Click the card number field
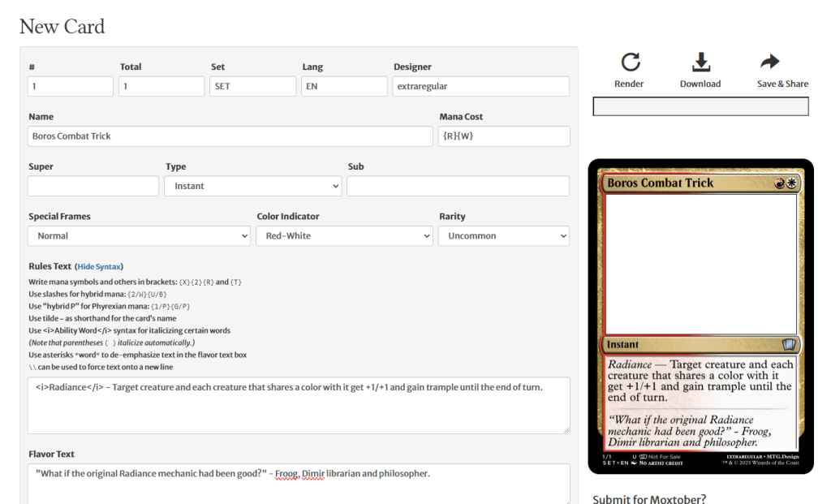 [x=71, y=86]
